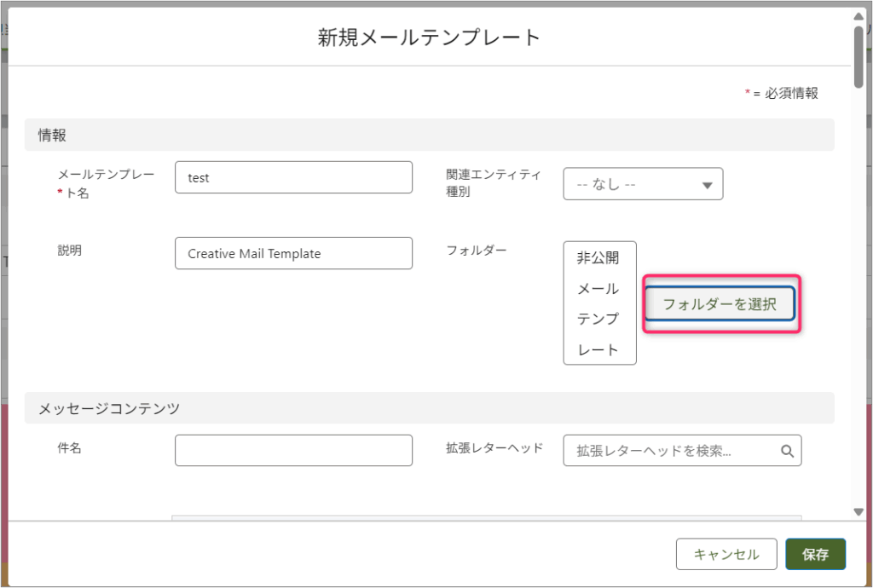Select the 非公開メールテンプレート folder box

(x=599, y=303)
